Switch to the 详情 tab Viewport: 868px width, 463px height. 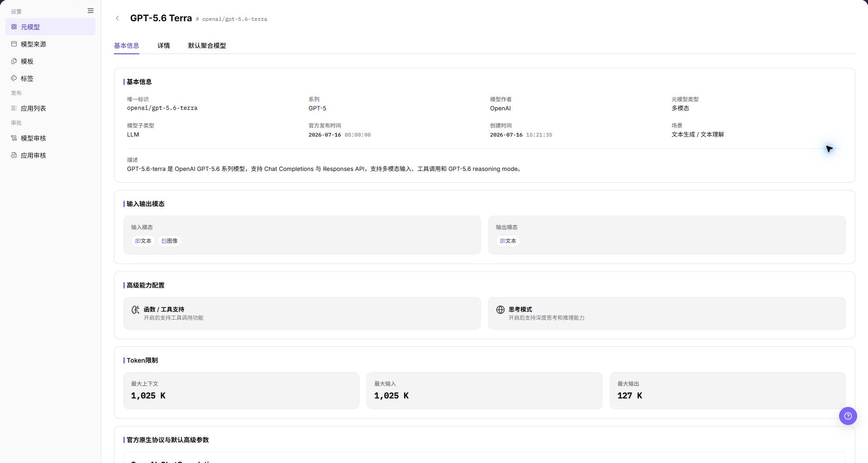point(164,46)
